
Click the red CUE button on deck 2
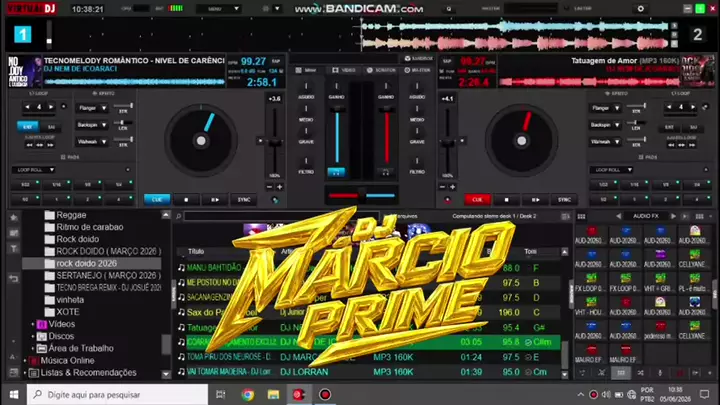tap(478, 200)
